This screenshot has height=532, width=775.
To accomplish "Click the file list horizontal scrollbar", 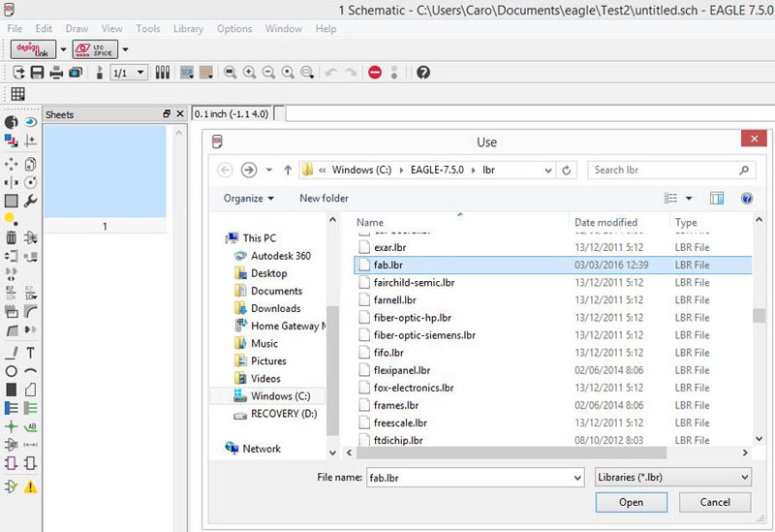I will click(x=511, y=453).
